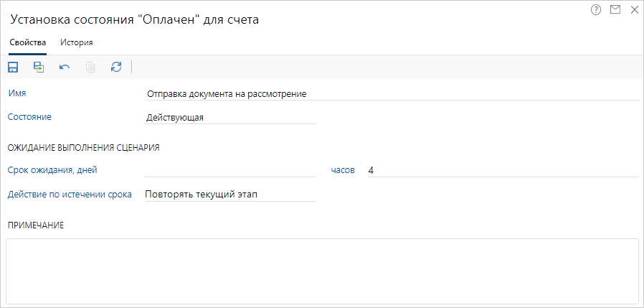Viewport: 644px width, 308px height.
Task: Click the Save and close icon
Action: (x=39, y=67)
